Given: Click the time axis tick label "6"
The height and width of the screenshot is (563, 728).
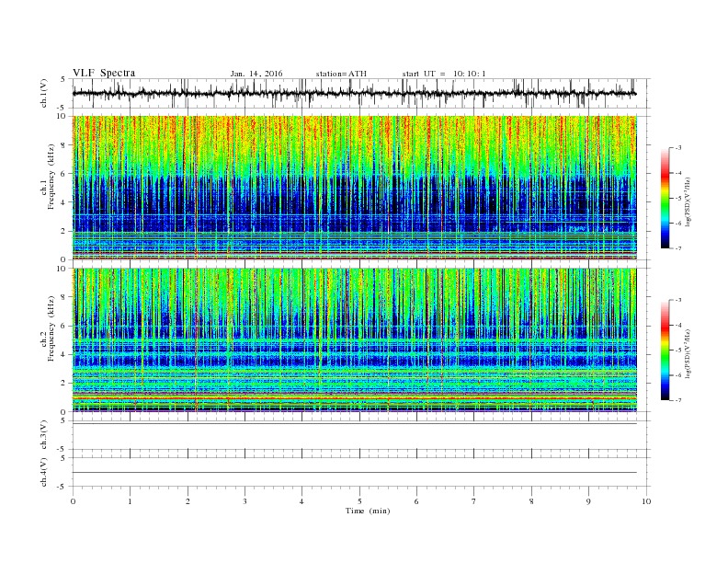Looking at the screenshot, I should click(x=416, y=501).
